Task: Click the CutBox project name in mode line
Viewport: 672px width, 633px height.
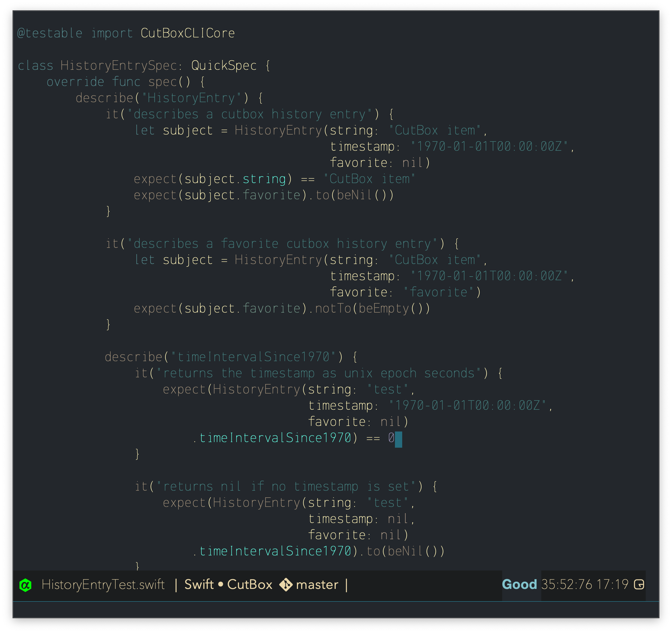Action: click(249, 585)
